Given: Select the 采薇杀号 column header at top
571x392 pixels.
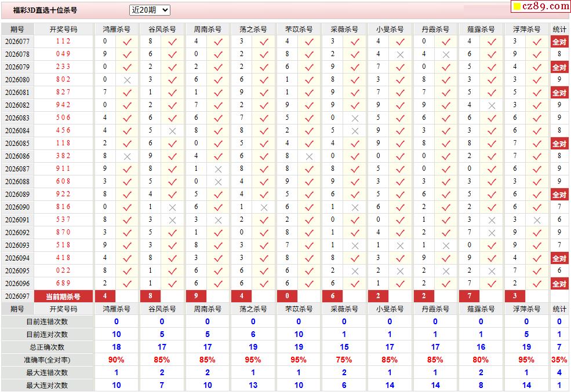Looking at the screenshot, I should point(344,29).
